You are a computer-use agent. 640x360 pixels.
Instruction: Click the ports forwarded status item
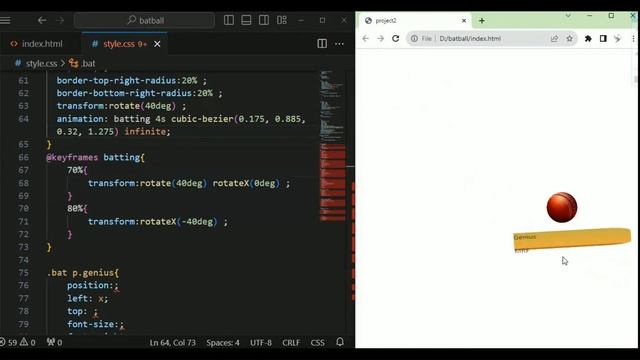point(55,342)
